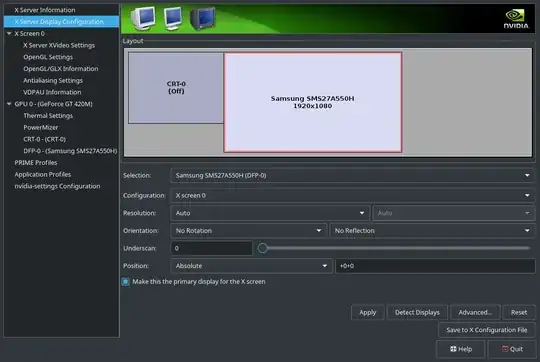The height and width of the screenshot is (362, 540).
Task: Open the Resolution Auto dropdown
Action: click(x=270, y=213)
